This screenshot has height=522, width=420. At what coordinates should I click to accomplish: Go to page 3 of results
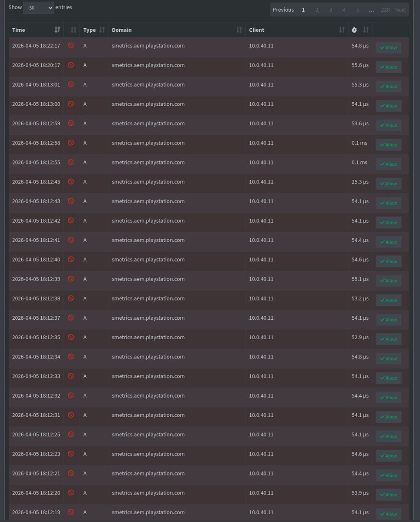(x=330, y=10)
